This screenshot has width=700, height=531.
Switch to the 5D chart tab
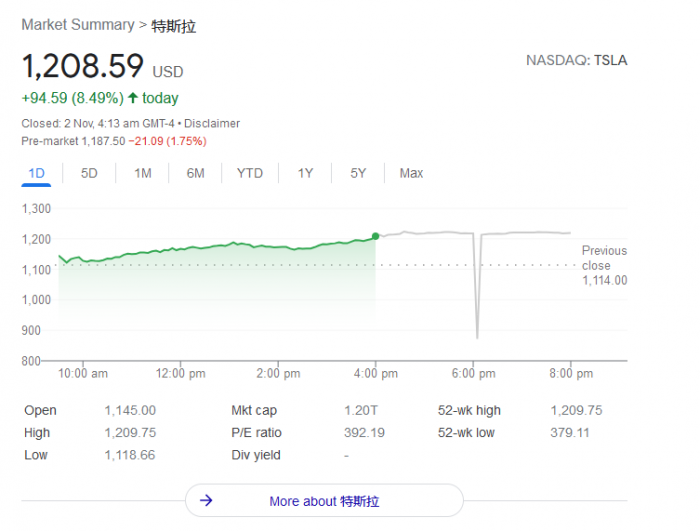[89, 173]
